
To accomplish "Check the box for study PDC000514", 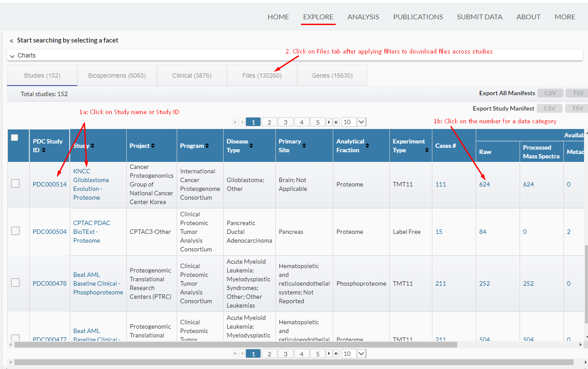I will click(15, 184).
